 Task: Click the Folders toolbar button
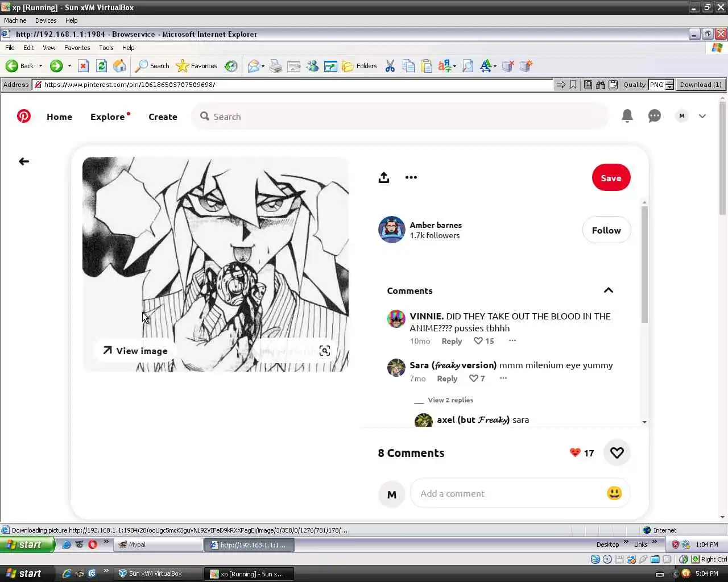[x=359, y=66]
